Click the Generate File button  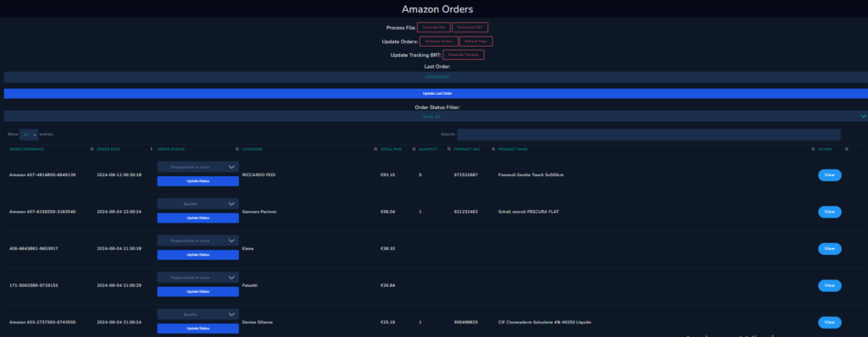(434, 27)
